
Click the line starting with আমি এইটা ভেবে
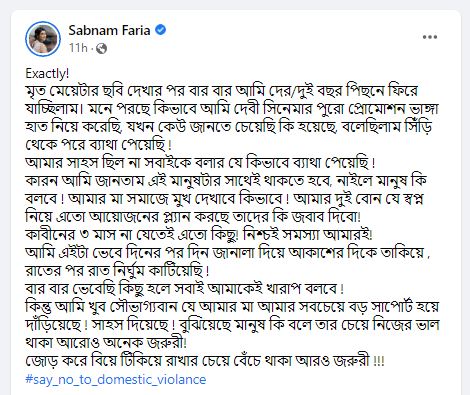click(x=228, y=253)
